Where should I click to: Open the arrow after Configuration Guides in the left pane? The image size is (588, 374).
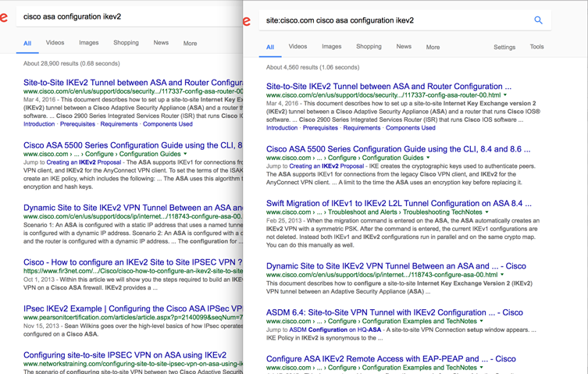[185, 155]
